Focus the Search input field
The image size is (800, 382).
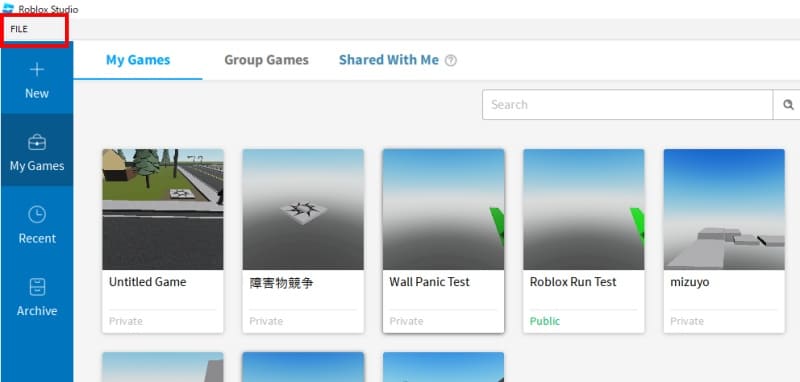(x=627, y=105)
